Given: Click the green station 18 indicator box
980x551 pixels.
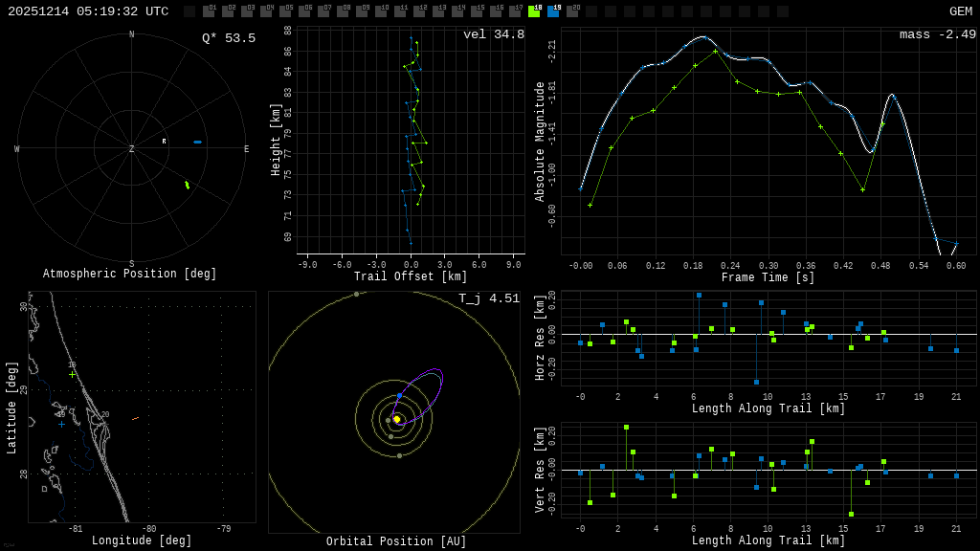Looking at the screenshot, I should pos(534,11).
